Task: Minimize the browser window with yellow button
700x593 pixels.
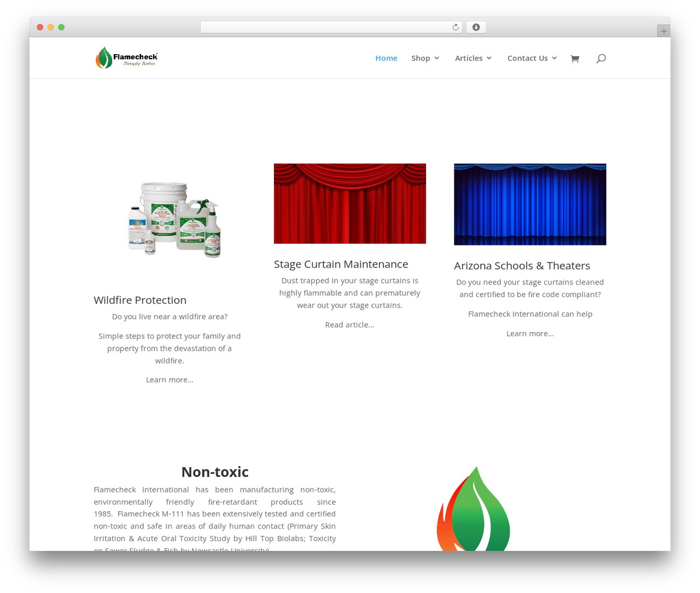Action: point(51,27)
